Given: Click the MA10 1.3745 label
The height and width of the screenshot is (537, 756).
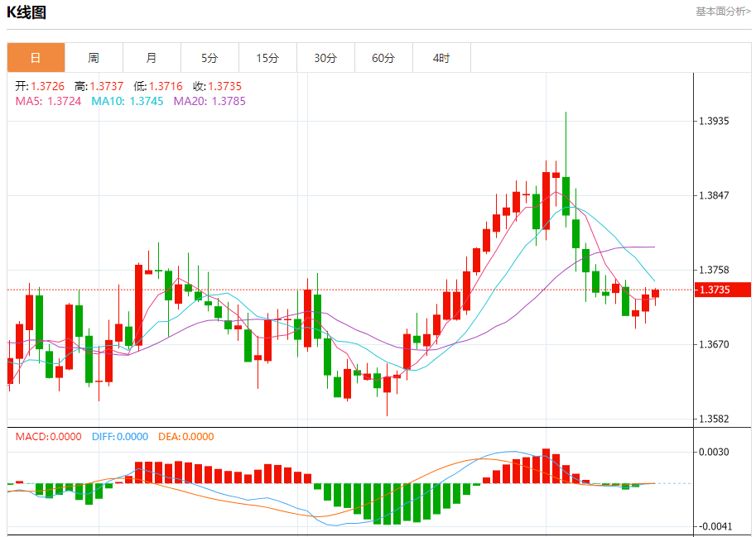Looking at the screenshot, I should point(128,101).
